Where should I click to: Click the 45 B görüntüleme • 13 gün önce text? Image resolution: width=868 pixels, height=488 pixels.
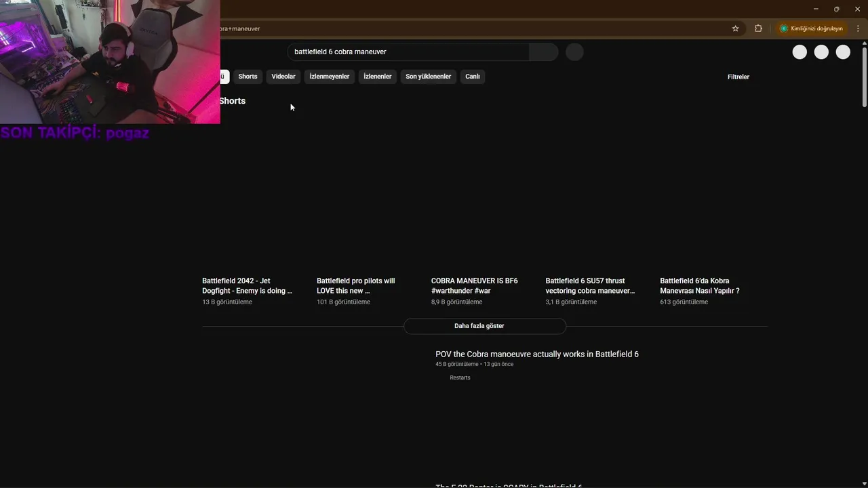tap(474, 365)
